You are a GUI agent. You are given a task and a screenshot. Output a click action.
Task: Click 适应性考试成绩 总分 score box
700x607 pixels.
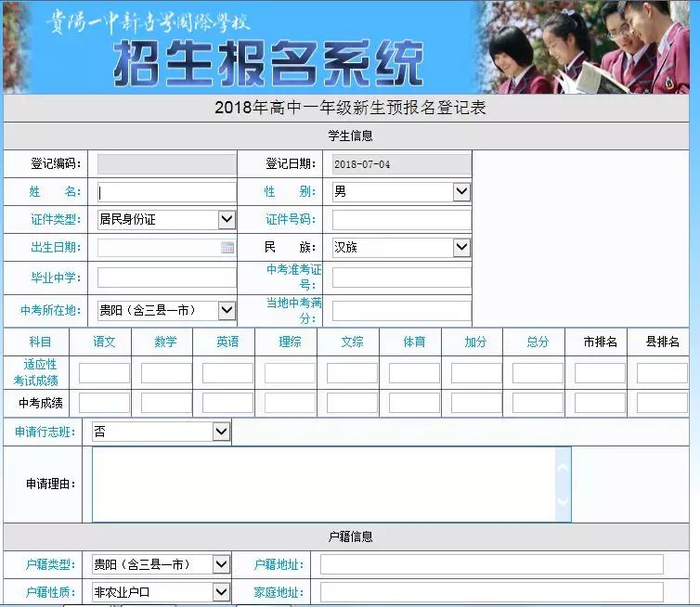point(538,373)
